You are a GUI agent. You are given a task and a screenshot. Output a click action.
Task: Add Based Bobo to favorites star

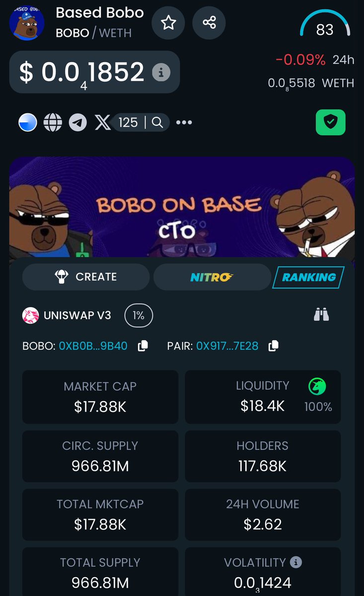coord(168,23)
